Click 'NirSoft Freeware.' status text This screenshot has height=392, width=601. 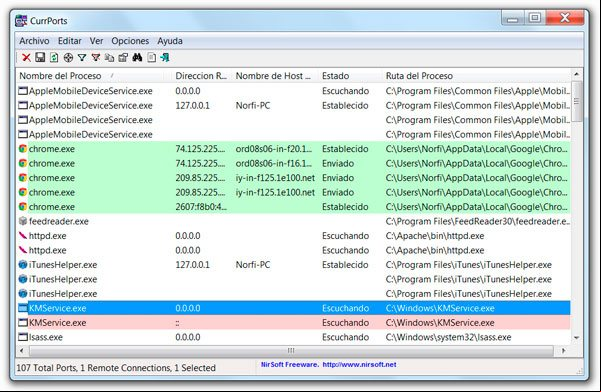click(x=289, y=365)
